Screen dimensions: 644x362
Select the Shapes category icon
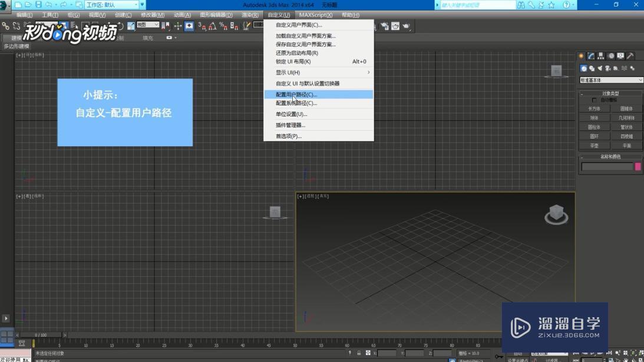pos(591,68)
